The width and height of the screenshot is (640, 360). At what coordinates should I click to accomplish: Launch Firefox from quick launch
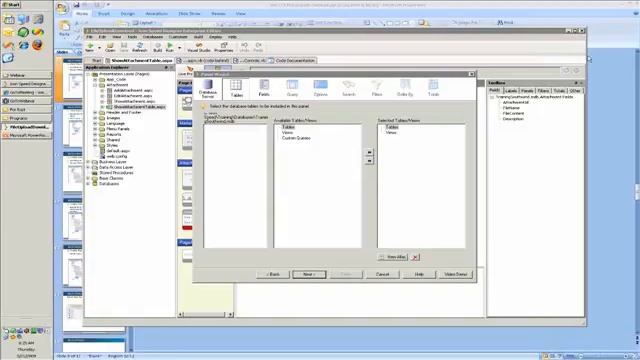[x=38, y=44]
